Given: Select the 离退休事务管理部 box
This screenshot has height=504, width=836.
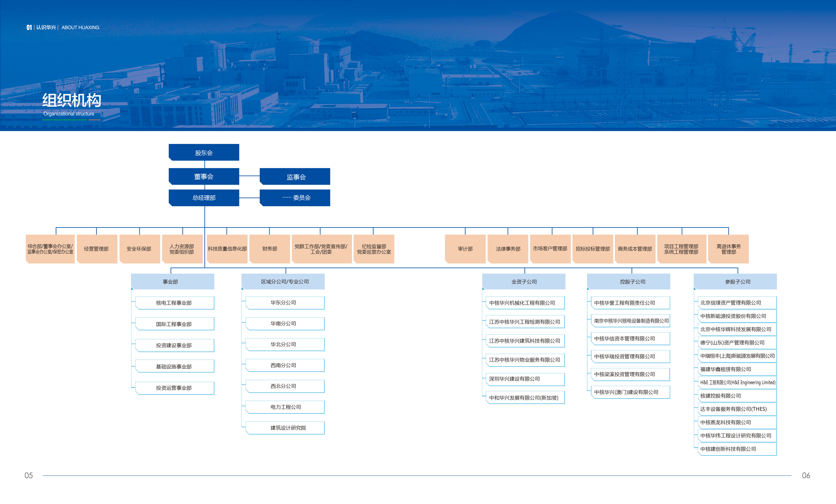Looking at the screenshot, I should 728,249.
